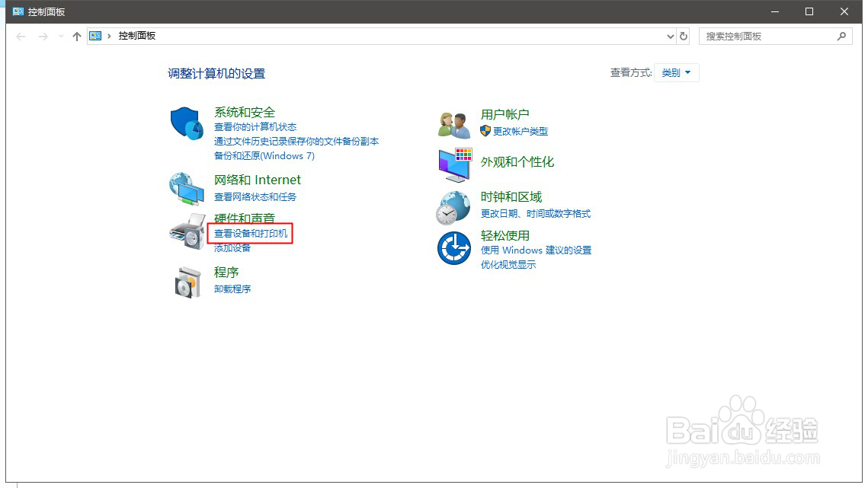Click the Control Panel icon in the address bar
This screenshot has width=868, height=488.
[x=94, y=36]
